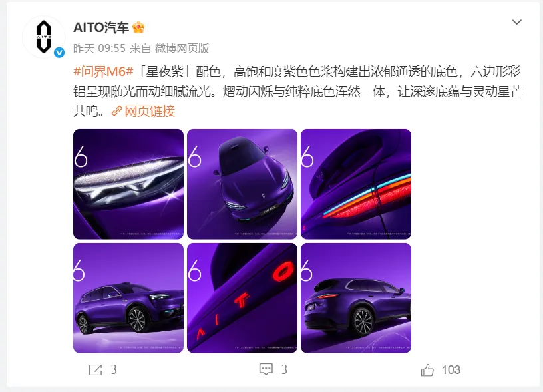
Task: Open comments via speech bubble icon
Action: tap(266, 369)
